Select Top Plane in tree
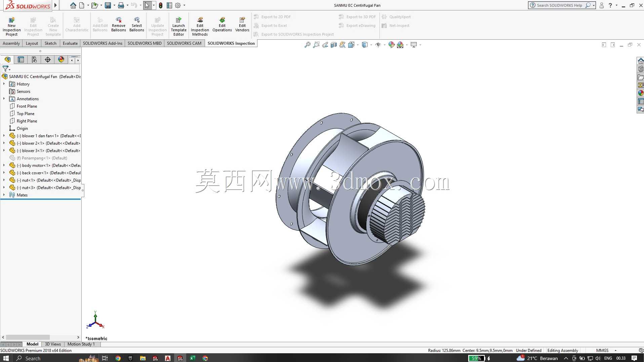644x362 pixels. 26,114
